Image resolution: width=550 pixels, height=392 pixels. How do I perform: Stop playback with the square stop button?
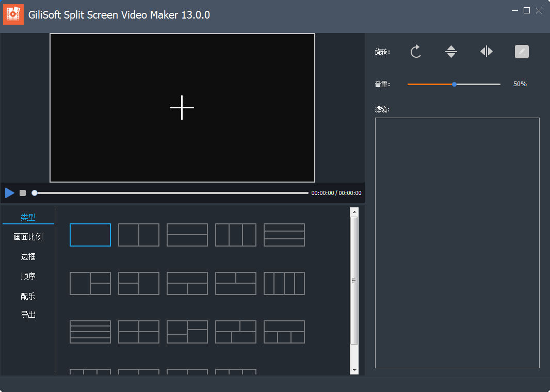[23, 193]
